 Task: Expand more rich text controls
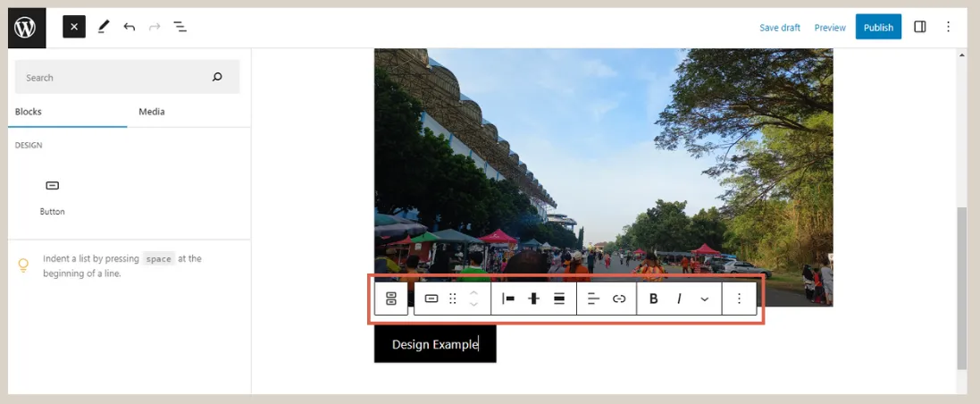tap(704, 299)
